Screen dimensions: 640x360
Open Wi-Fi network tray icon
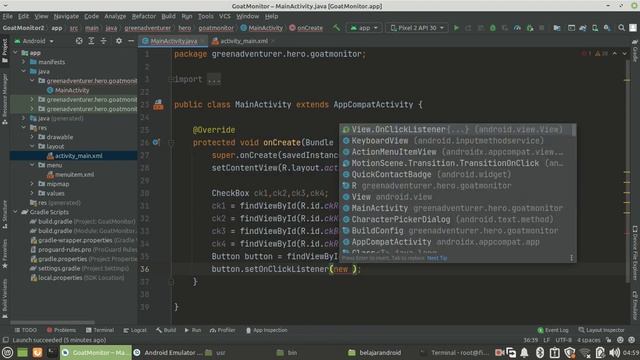[x=584, y=352]
